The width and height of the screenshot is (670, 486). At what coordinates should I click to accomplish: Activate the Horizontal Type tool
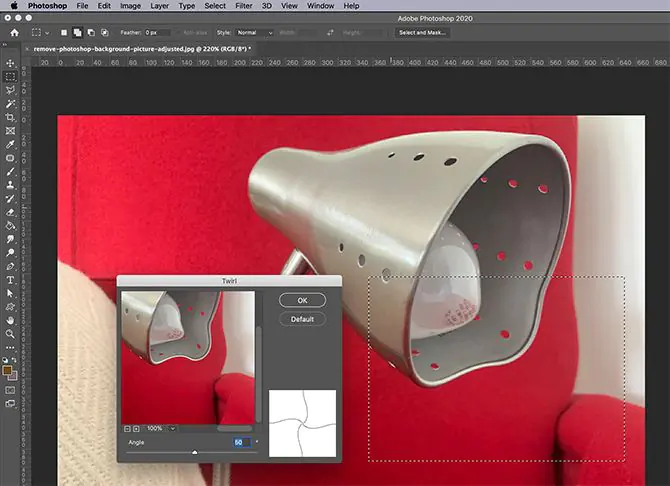pos(10,280)
